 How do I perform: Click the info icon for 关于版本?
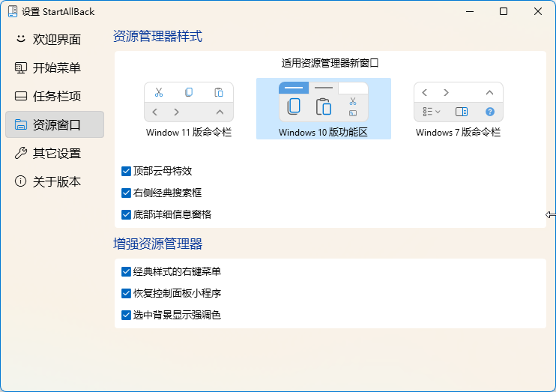20,181
